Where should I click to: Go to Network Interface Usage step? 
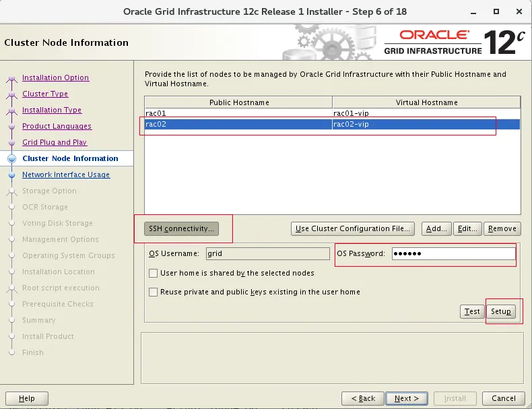(66, 175)
